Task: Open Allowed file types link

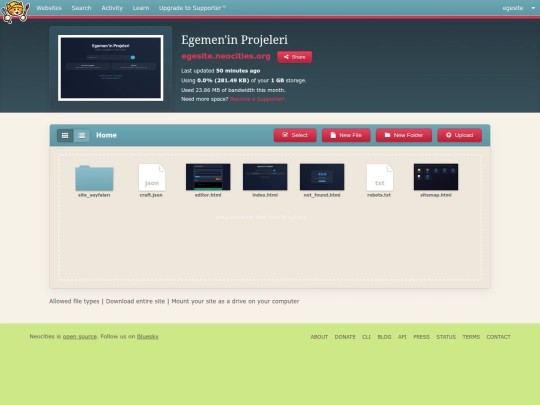Action: click(x=74, y=301)
